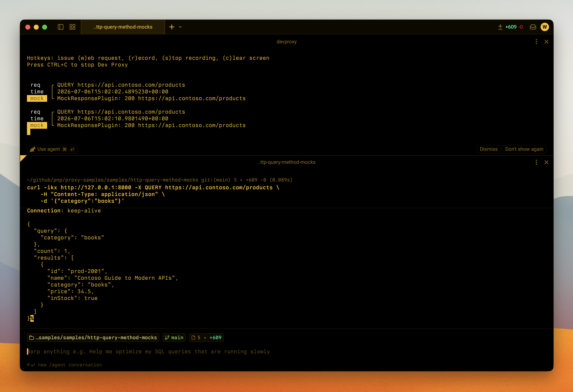Click the "id": "prod-2001" line
This screenshot has width=573, height=392.
77,271
